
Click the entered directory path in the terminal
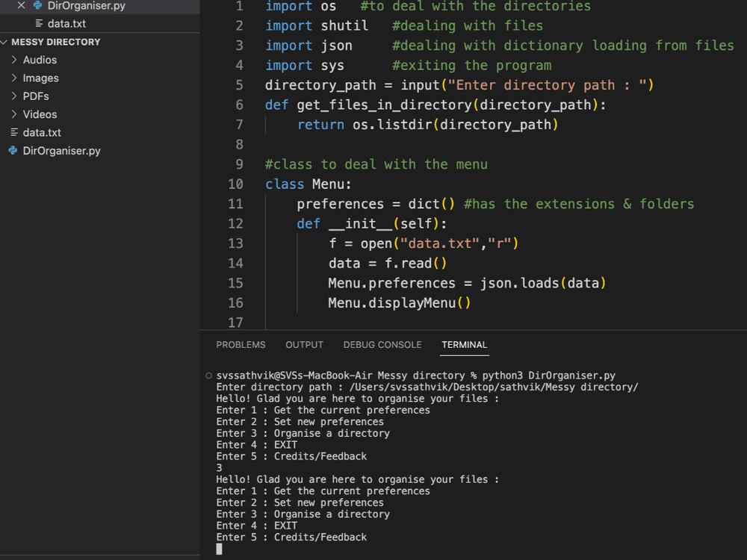494,387
